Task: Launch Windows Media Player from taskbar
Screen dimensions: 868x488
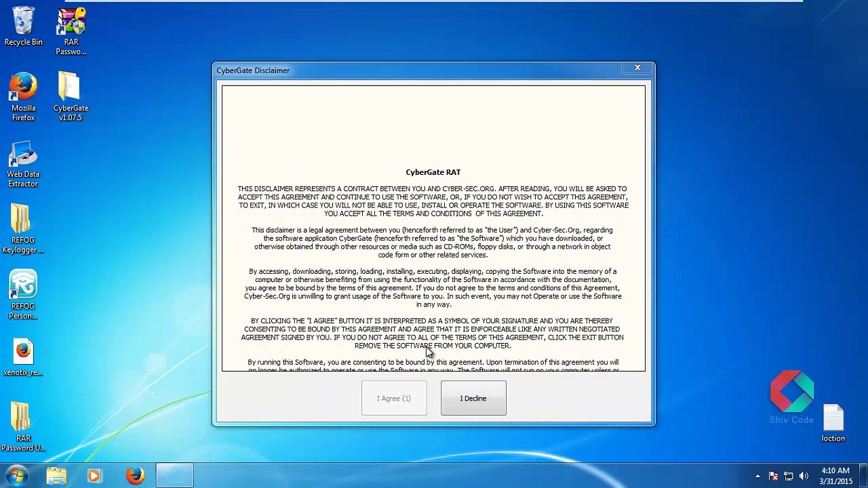Action: [x=94, y=476]
